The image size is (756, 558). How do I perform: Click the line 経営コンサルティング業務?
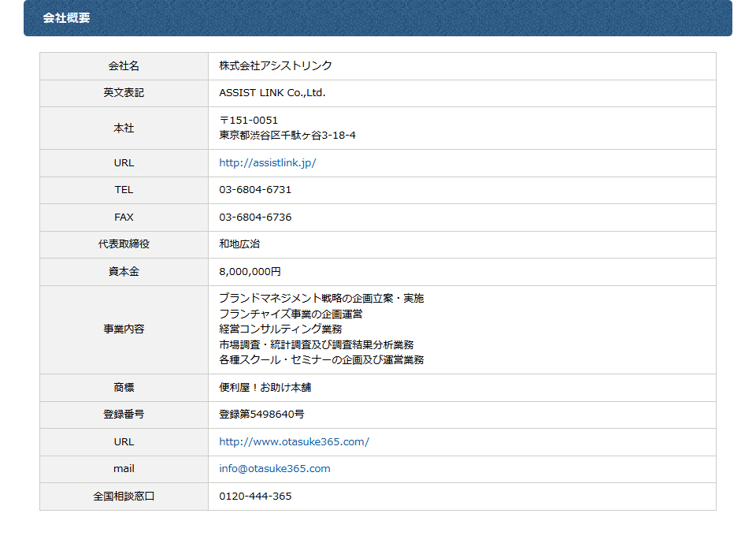tap(280, 329)
